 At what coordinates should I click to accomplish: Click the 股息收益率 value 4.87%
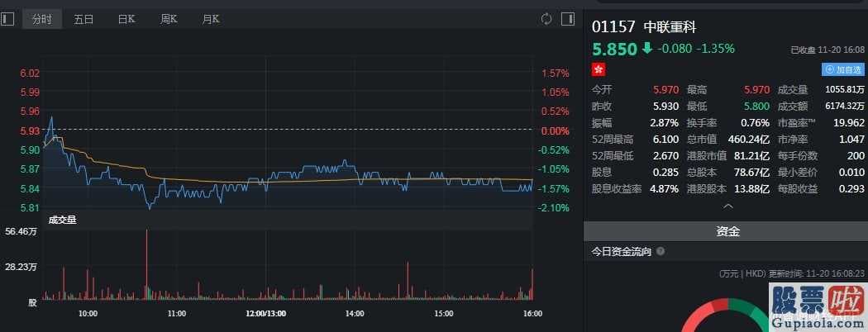(666, 189)
